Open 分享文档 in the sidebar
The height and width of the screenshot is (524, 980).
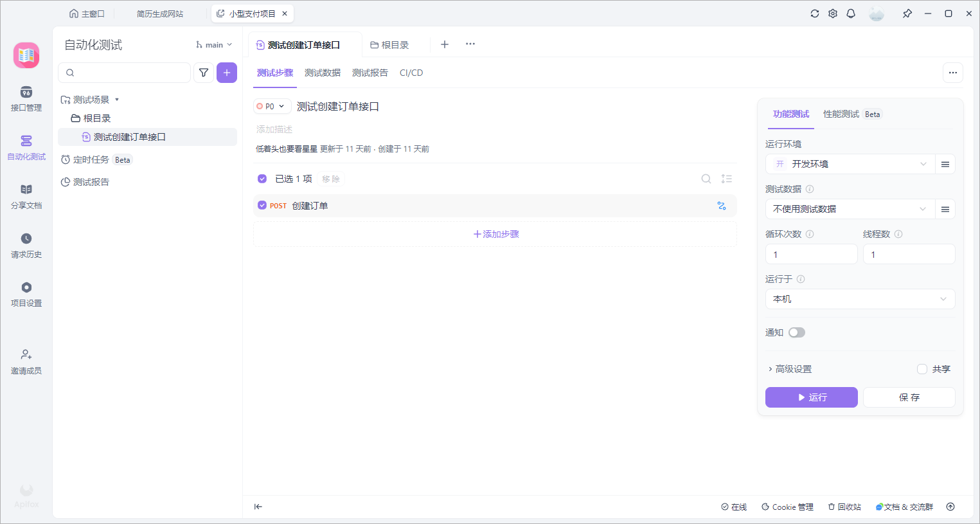click(x=26, y=197)
